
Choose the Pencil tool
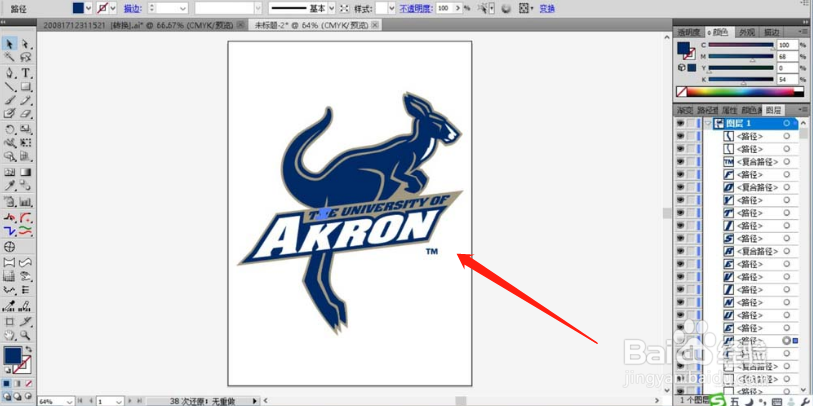[x=25, y=100]
